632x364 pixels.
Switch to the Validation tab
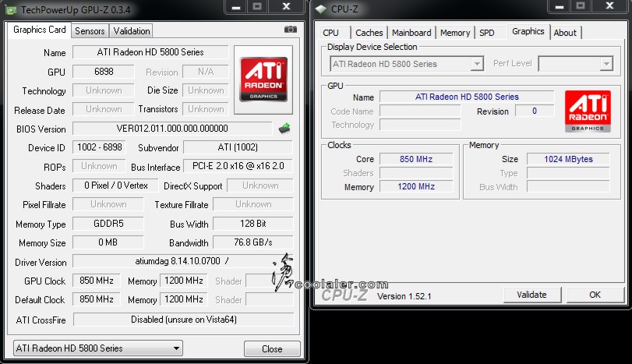[x=132, y=31]
